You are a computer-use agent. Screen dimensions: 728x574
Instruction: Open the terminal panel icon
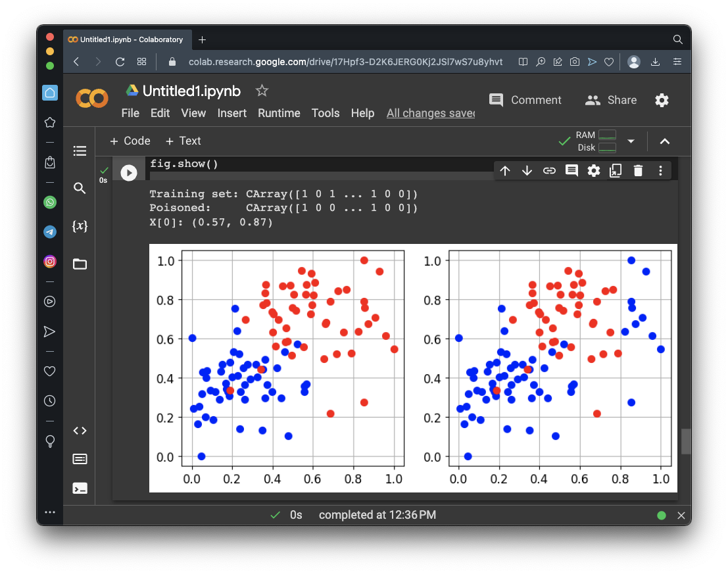pyautogui.click(x=80, y=488)
